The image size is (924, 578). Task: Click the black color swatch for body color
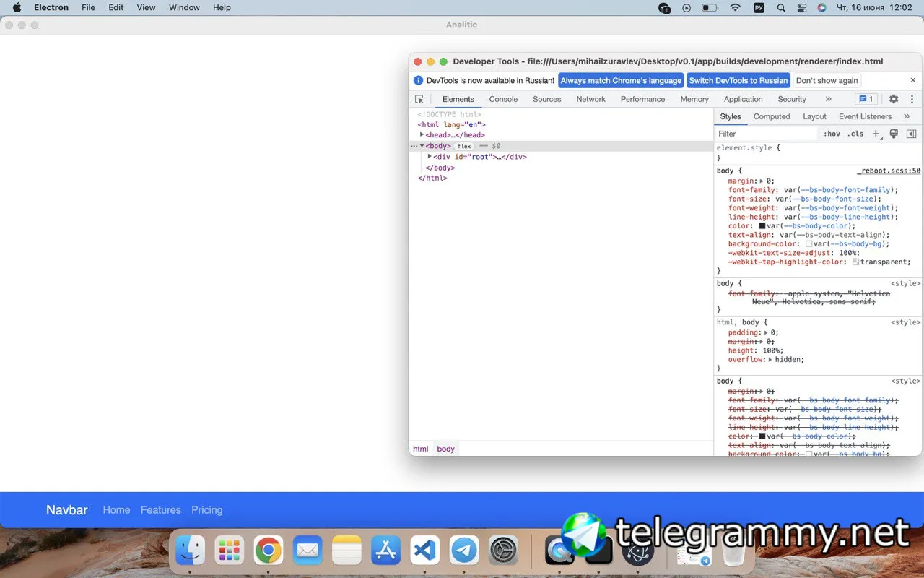tap(762, 226)
